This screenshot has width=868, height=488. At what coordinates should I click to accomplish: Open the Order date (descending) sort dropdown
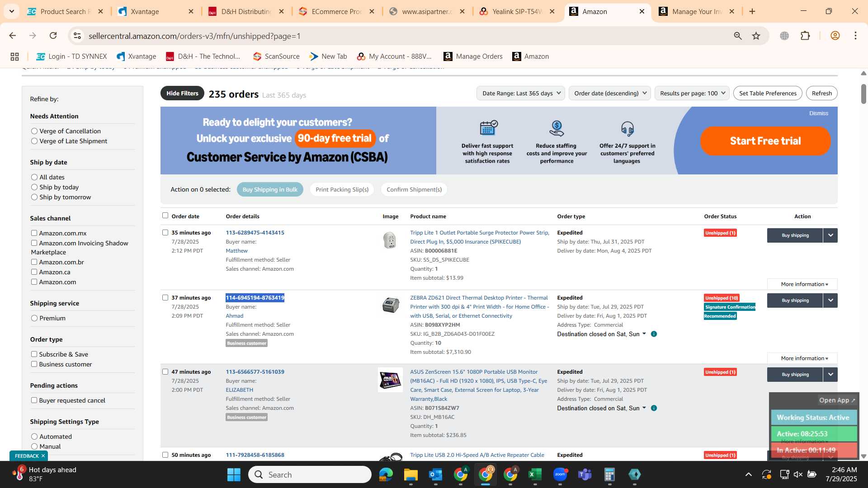click(x=609, y=93)
